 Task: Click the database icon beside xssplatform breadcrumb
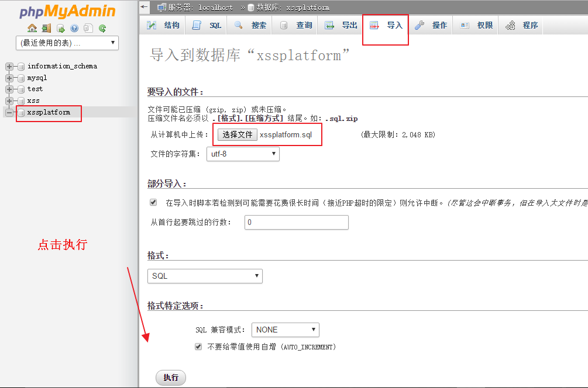click(250, 8)
